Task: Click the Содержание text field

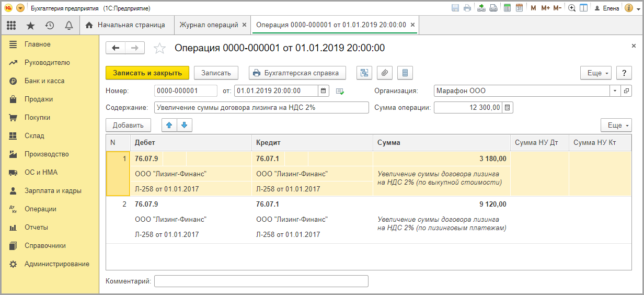Action: [261, 107]
